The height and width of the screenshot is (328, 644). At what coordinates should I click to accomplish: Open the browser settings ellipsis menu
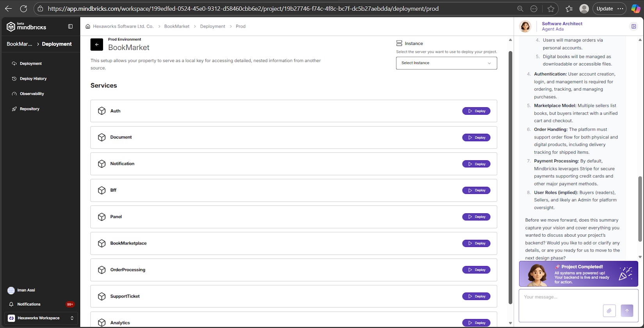(620, 9)
